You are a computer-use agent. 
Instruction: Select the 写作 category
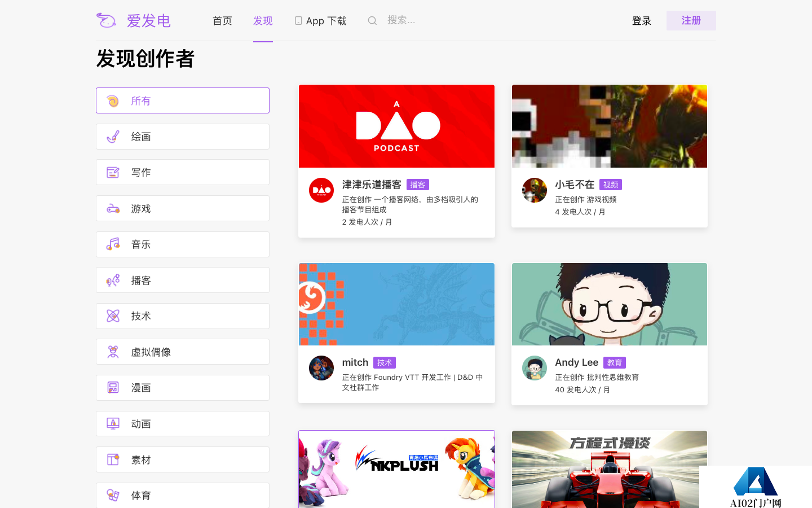coord(183,172)
